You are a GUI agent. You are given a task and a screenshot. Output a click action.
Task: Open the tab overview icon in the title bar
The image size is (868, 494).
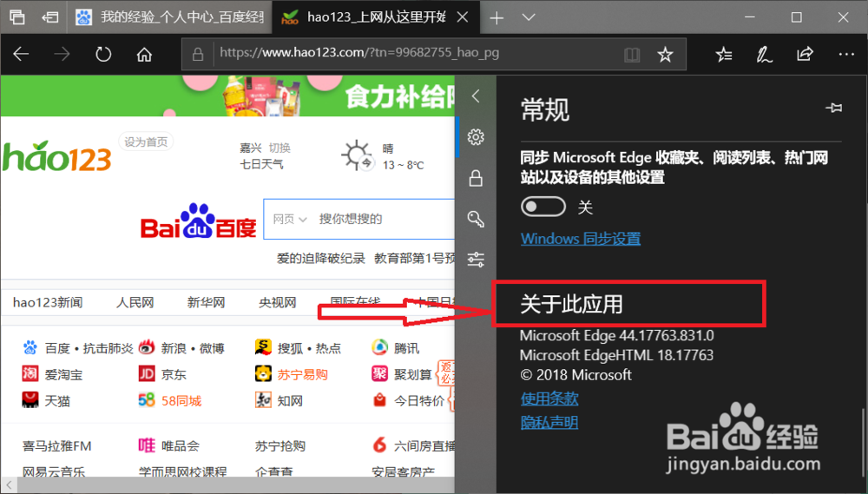17,17
